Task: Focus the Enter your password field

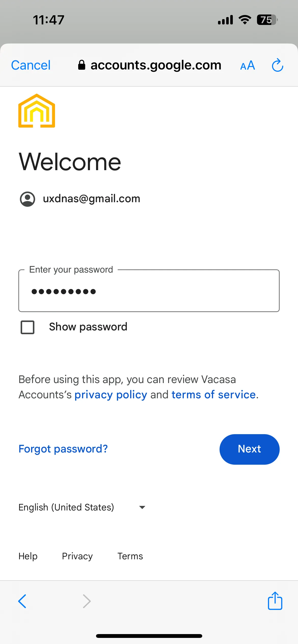Action: coord(149,291)
